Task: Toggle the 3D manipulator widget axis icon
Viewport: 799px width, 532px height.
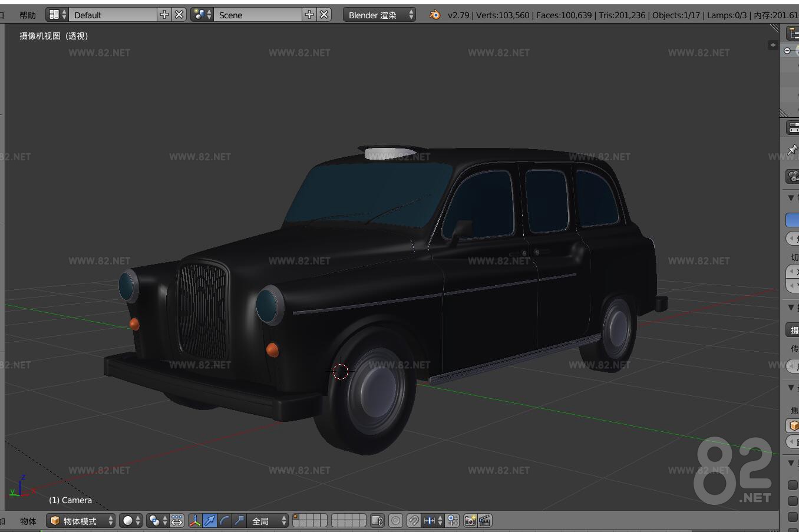Action: coord(195,520)
